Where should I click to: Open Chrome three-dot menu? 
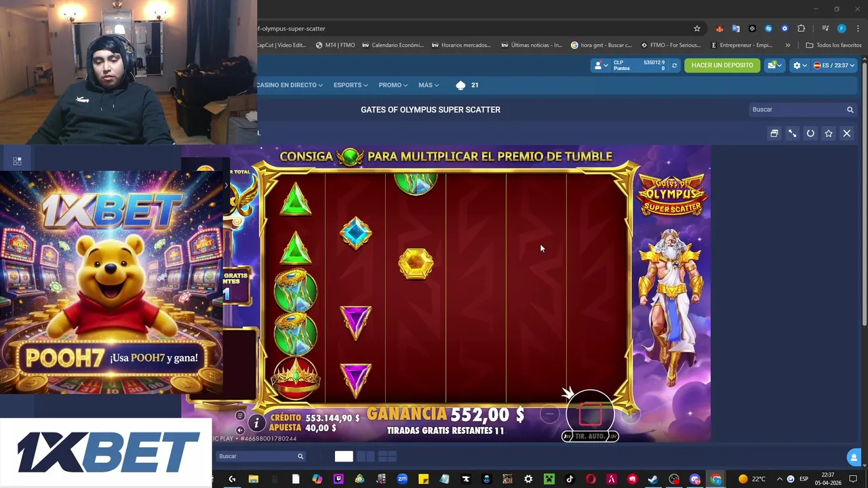[x=856, y=28]
